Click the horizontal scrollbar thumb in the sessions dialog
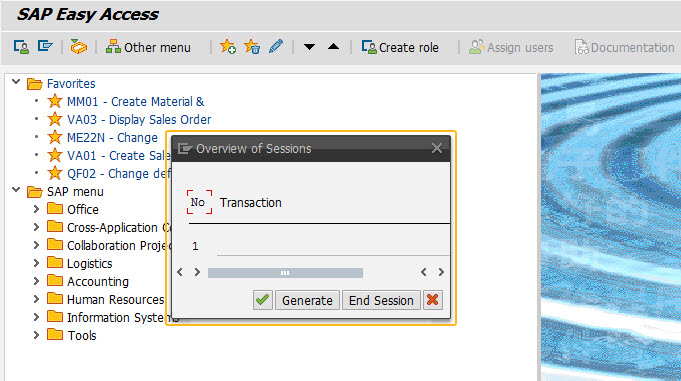This screenshot has width=681, height=381. tap(285, 272)
